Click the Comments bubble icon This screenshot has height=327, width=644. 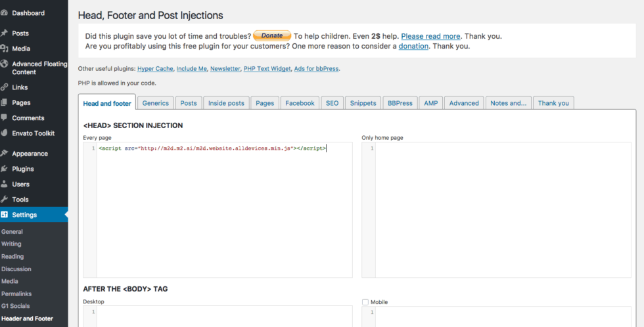point(4,118)
